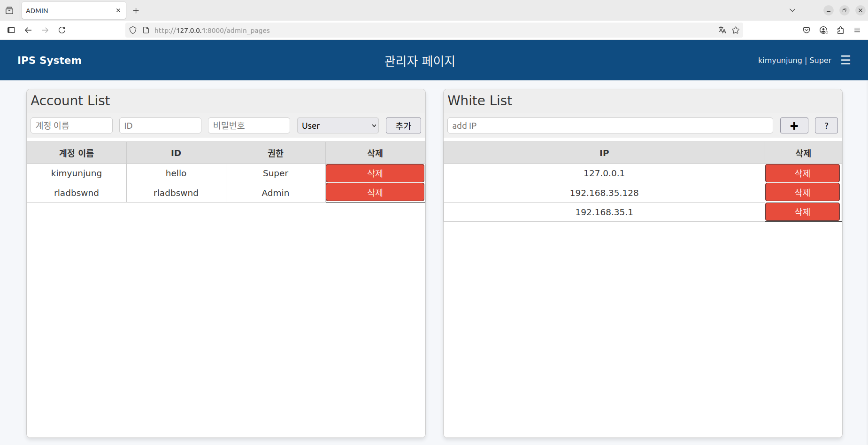Click the plus button to add IP
This screenshot has width=868, height=445.
794,125
